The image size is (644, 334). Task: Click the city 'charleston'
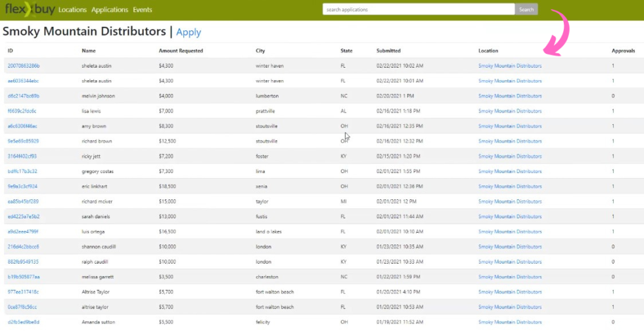click(x=267, y=277)
